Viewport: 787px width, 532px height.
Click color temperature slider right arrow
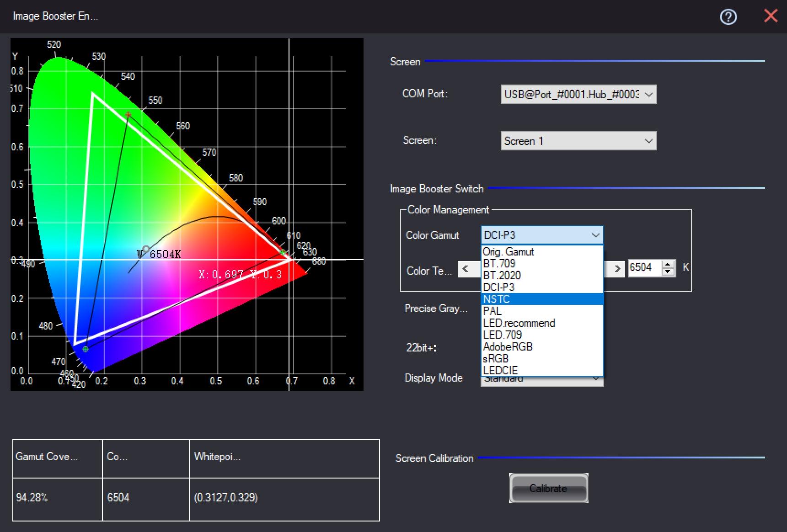[x=616, y=269]
